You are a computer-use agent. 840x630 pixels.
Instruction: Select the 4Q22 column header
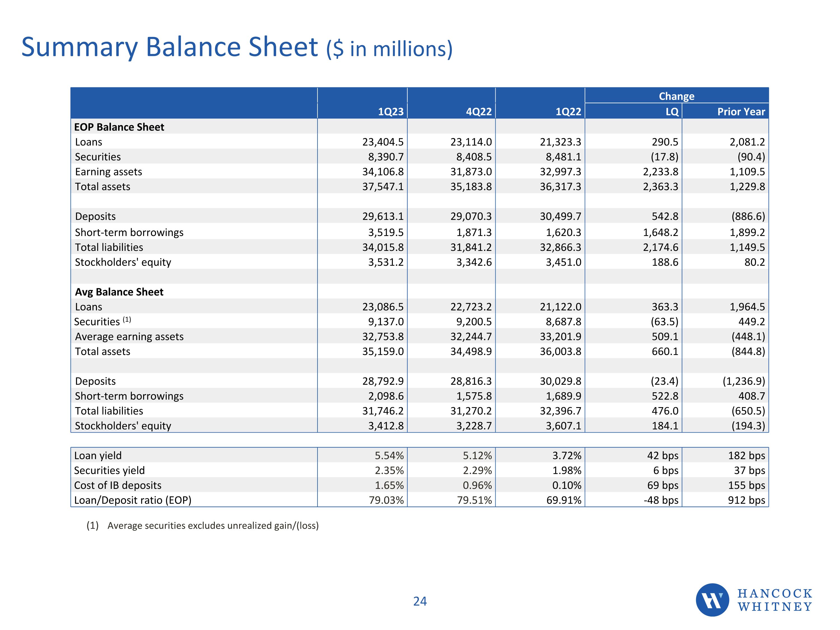click(x=479, y=112)
